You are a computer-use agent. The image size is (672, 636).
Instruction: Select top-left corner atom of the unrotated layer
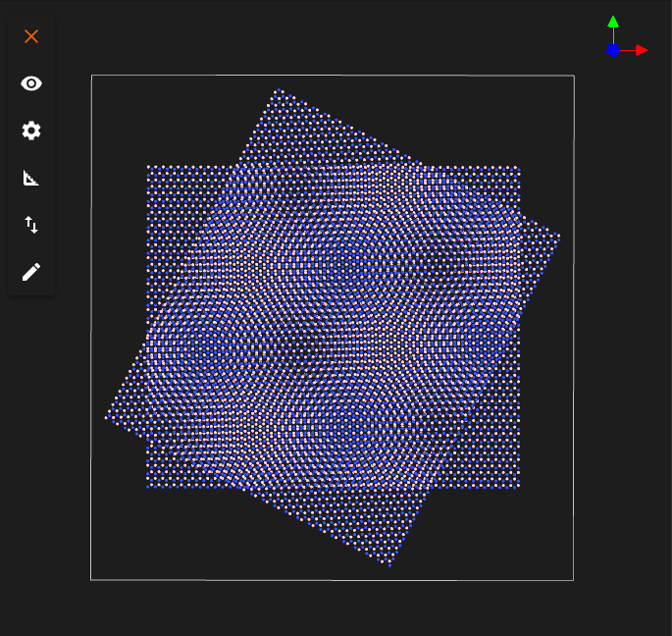(148, 167)
